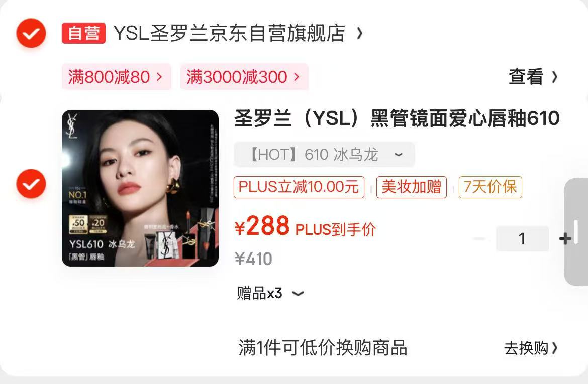Image resolution: width=588 pixels, height=384 pixels.
Task: Tap the quantity field showing 1
Action: point(522,238)
